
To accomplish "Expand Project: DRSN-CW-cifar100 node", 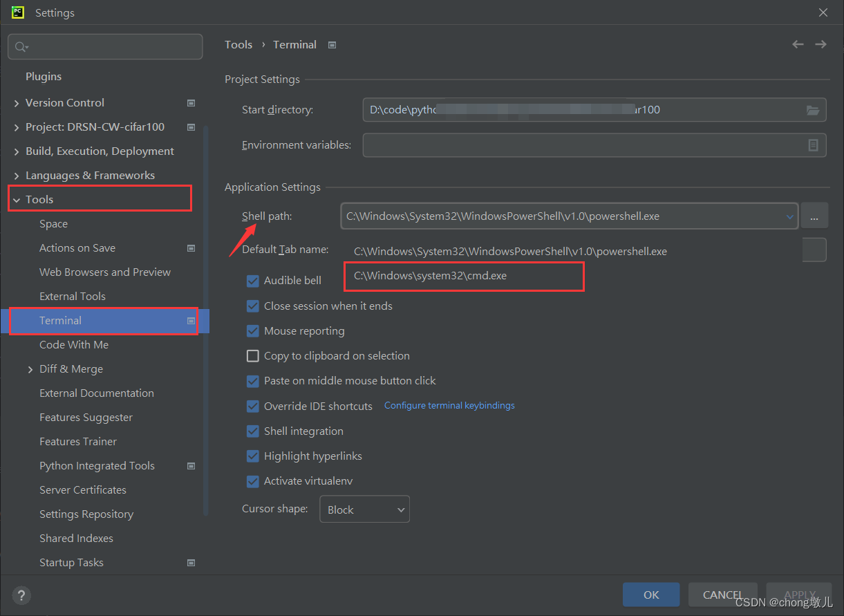I will coord(17,127).
